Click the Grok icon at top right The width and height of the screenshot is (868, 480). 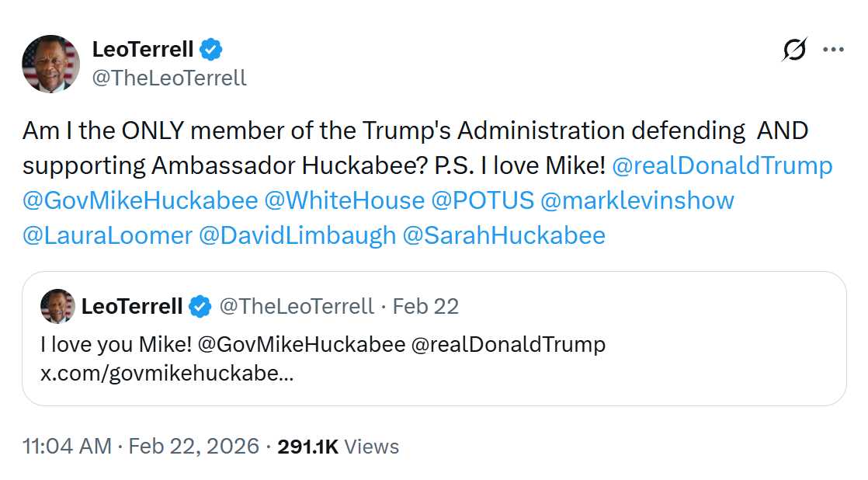[x=794, y=50]
